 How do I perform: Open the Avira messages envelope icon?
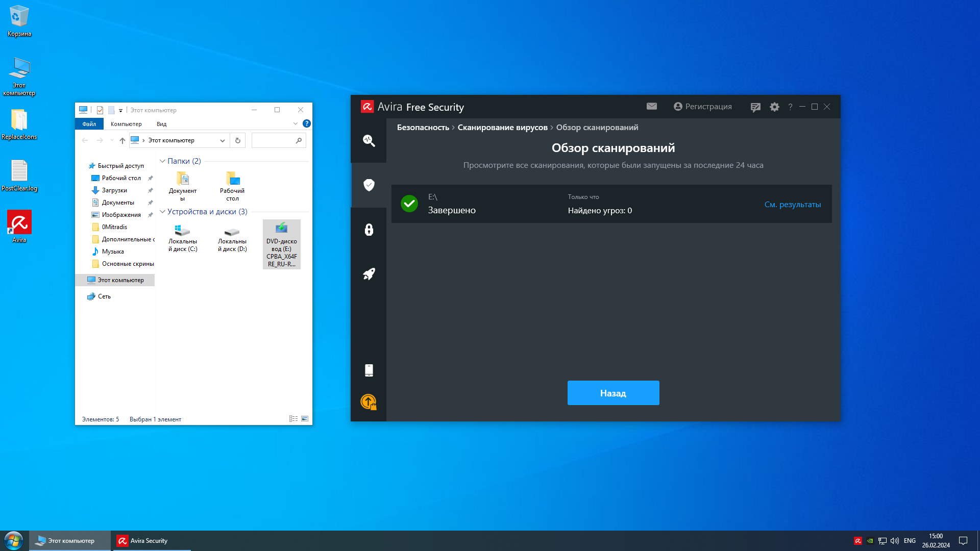[x=651, y=106]
